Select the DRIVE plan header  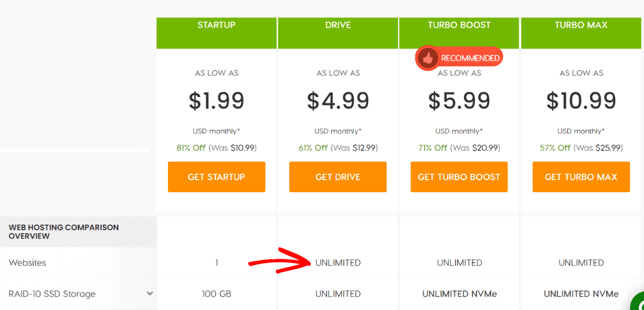[x=338, y=25]
